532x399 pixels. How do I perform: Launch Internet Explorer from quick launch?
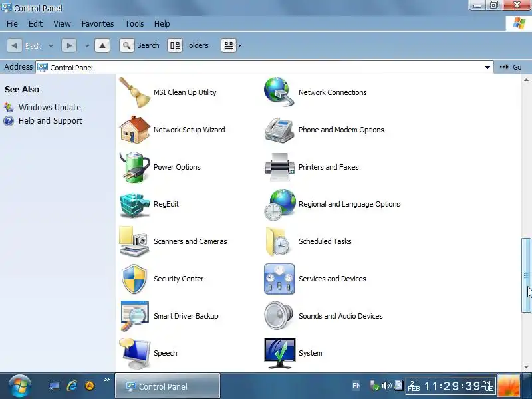[x=72, y=386]
